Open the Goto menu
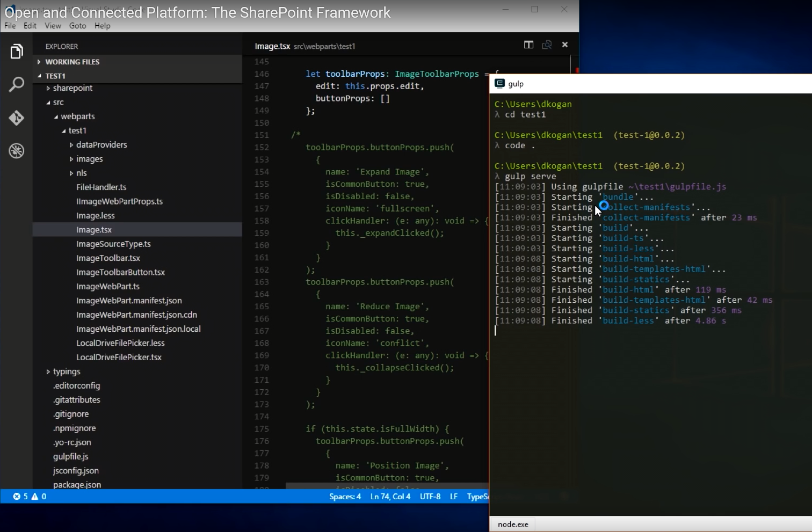 (x=77, y=26)
